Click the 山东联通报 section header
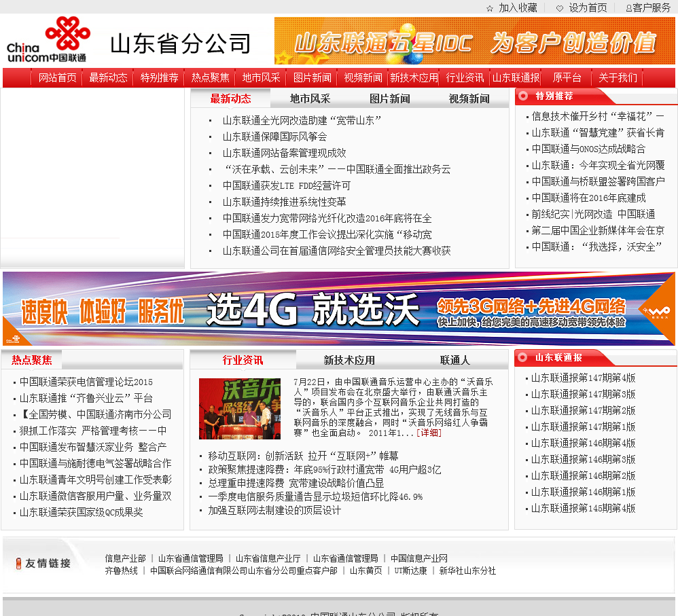The image size is (678, 616). point(558,357)
